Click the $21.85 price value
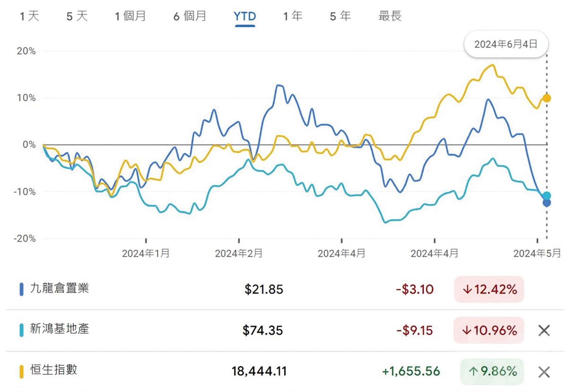 coord(264,289)
